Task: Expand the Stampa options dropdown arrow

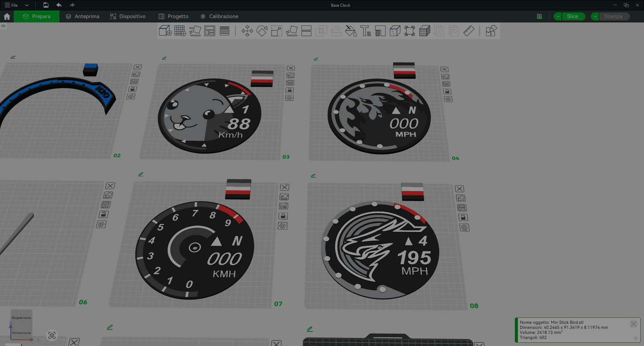Action: (x=595, y=16)
